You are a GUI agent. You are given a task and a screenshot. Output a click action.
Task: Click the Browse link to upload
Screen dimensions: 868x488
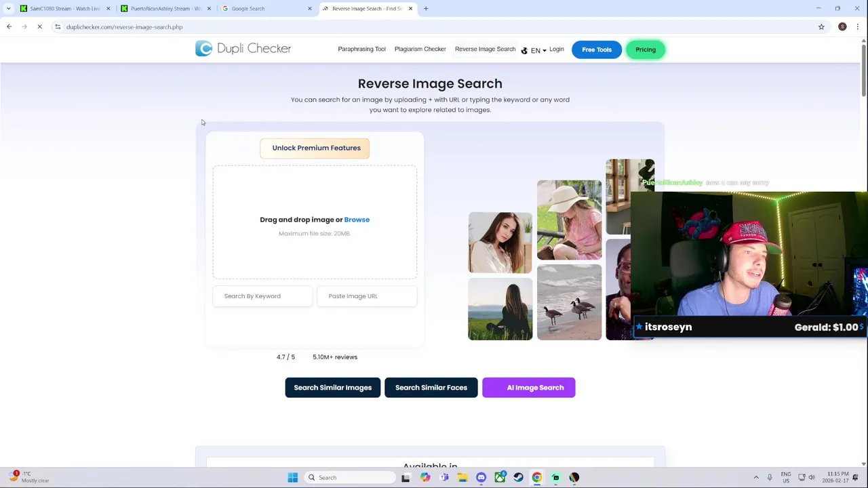[x=357, y=220]
